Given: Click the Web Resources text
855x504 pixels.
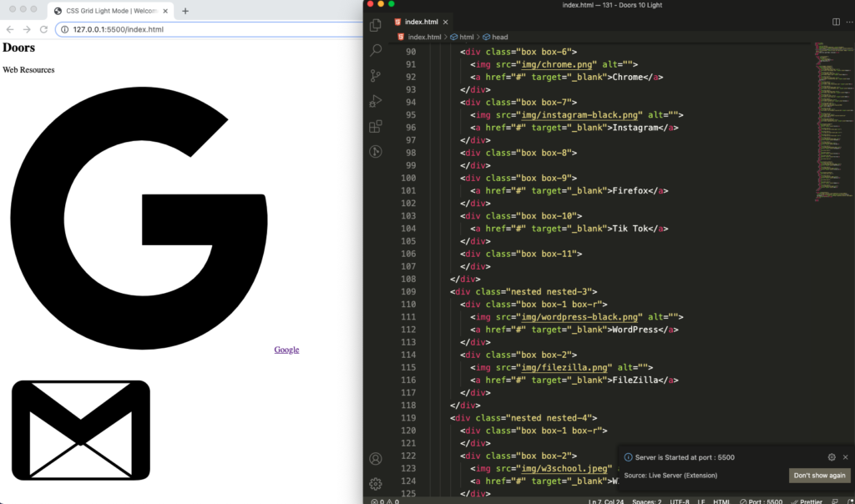Looking at the screenshot, I should coord(28,70).
